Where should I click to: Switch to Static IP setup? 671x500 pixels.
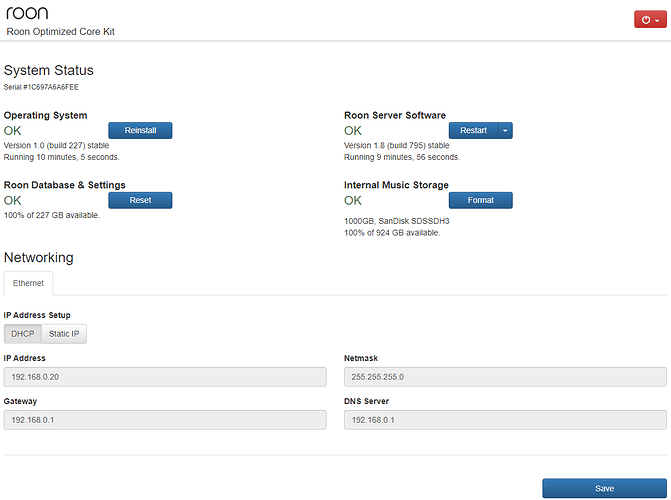click(x=64, y=334)
